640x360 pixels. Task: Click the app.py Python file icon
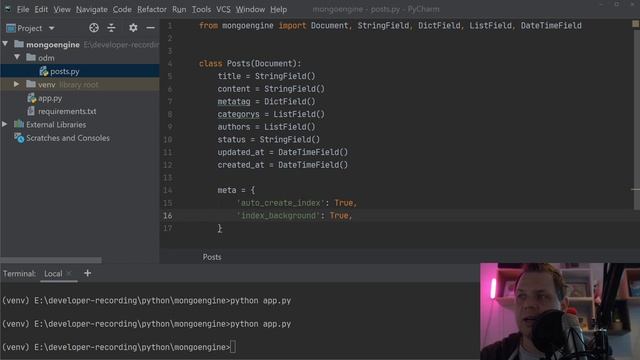coord(31,98)
